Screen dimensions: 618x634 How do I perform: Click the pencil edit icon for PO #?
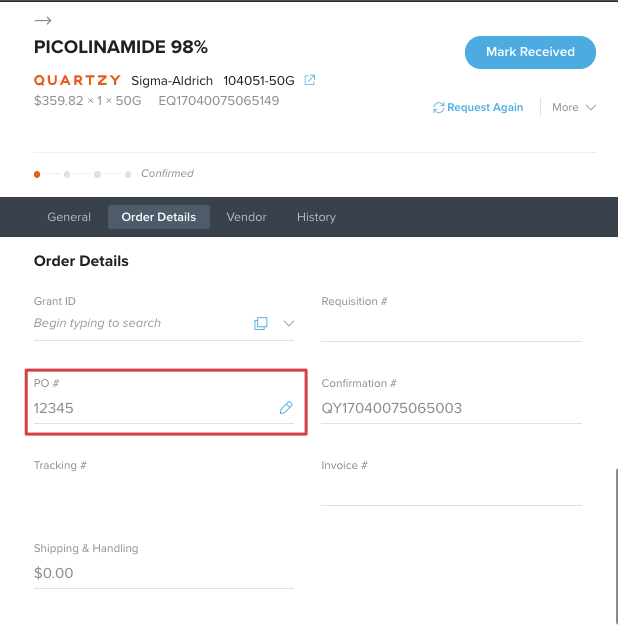coord(286,408)
